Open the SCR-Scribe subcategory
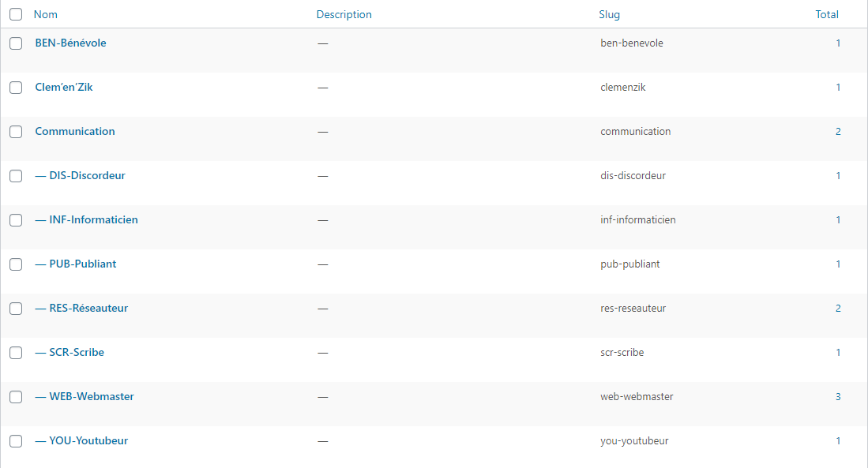The width and height of the screenshot is (868, 468). pos(77,352)
